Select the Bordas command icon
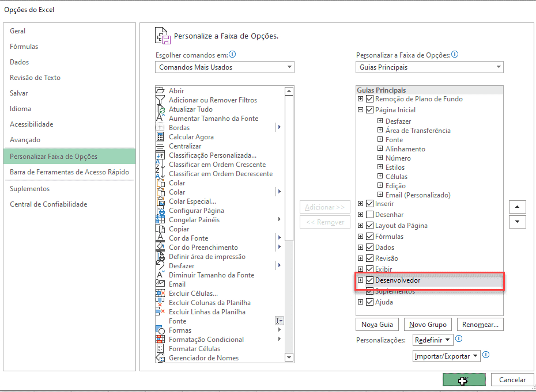This screenshot has height=392, width=536. click(160, 128)
